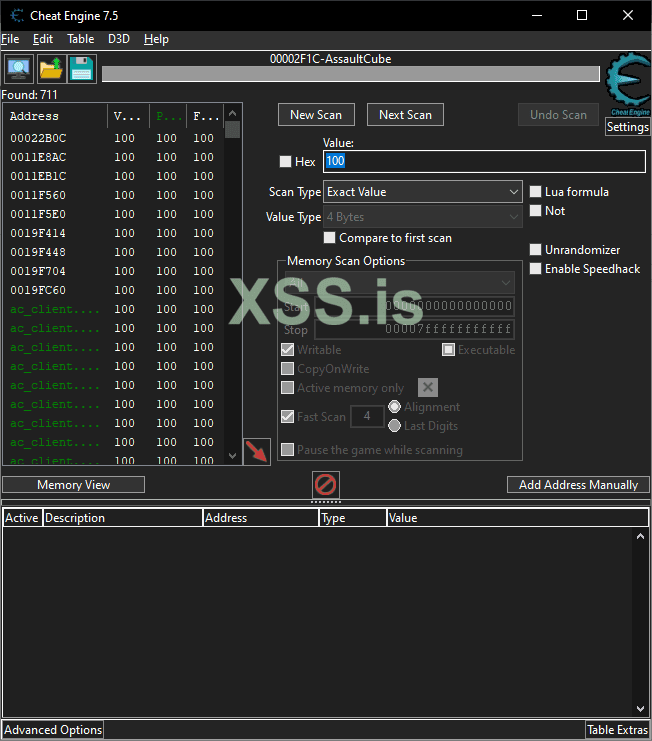Save the table floppy disk icon

(82, 69)
